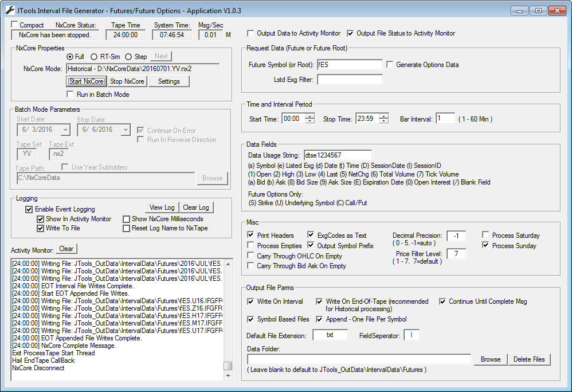Click the Start NxCore button
572x392 pixels.
click(x=87, y=81)
